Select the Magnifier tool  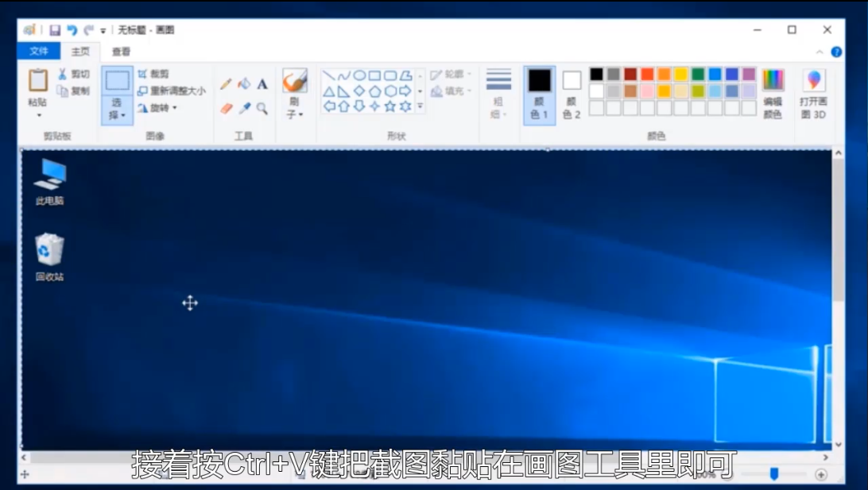262,108
